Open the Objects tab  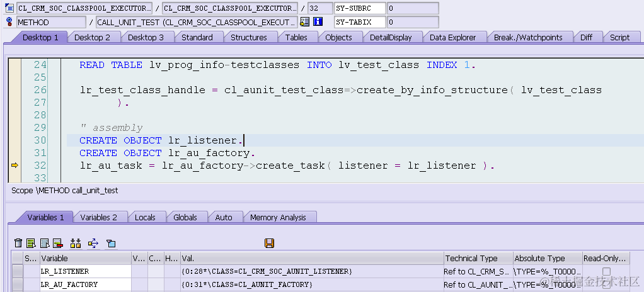click(x=339, y=37)
